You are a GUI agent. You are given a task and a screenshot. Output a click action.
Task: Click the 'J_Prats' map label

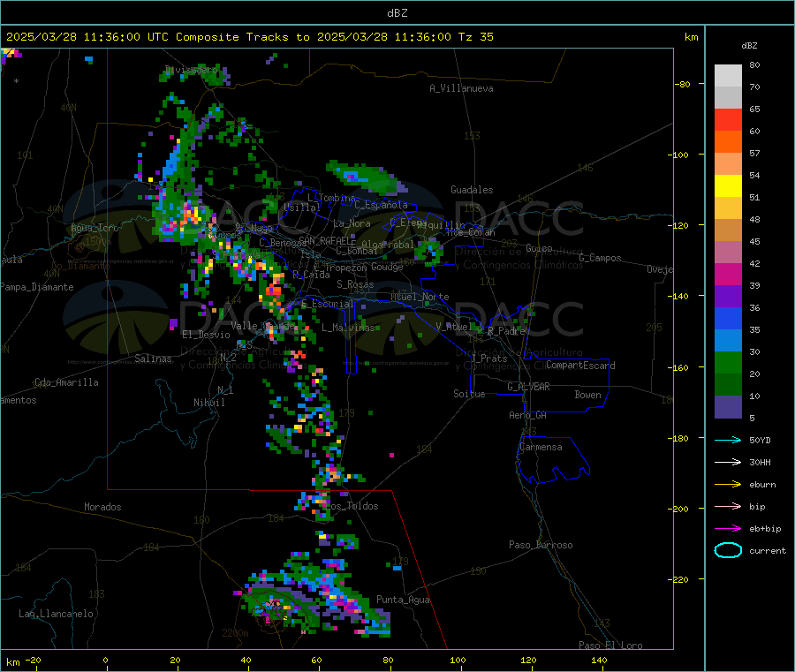pyautogui.click(x=488, y=359)
